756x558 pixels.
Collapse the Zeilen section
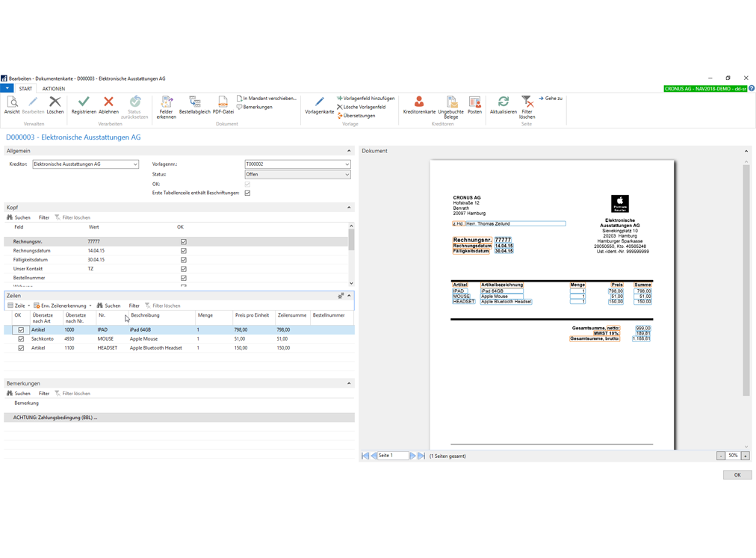pyautogui.click(x=349, y=296)
